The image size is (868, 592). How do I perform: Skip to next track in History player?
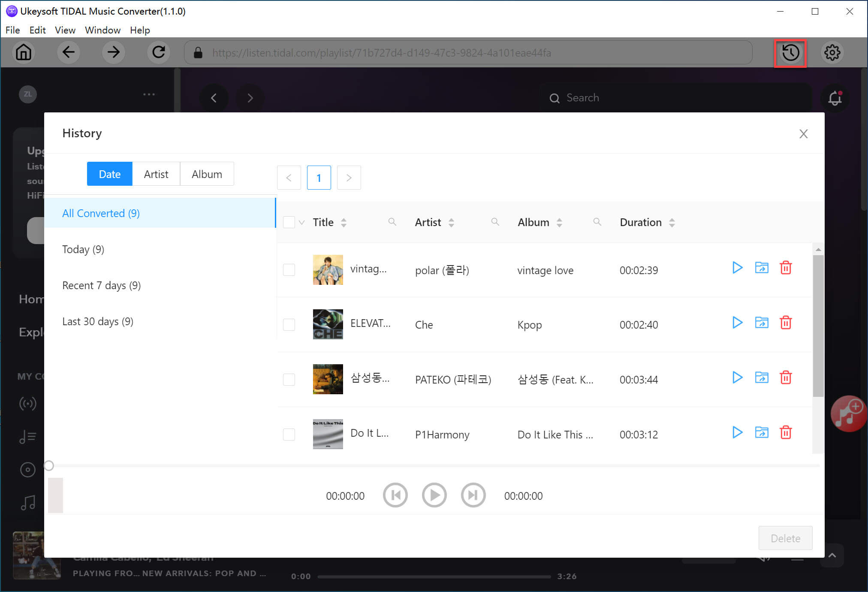(x=473, y=495)
